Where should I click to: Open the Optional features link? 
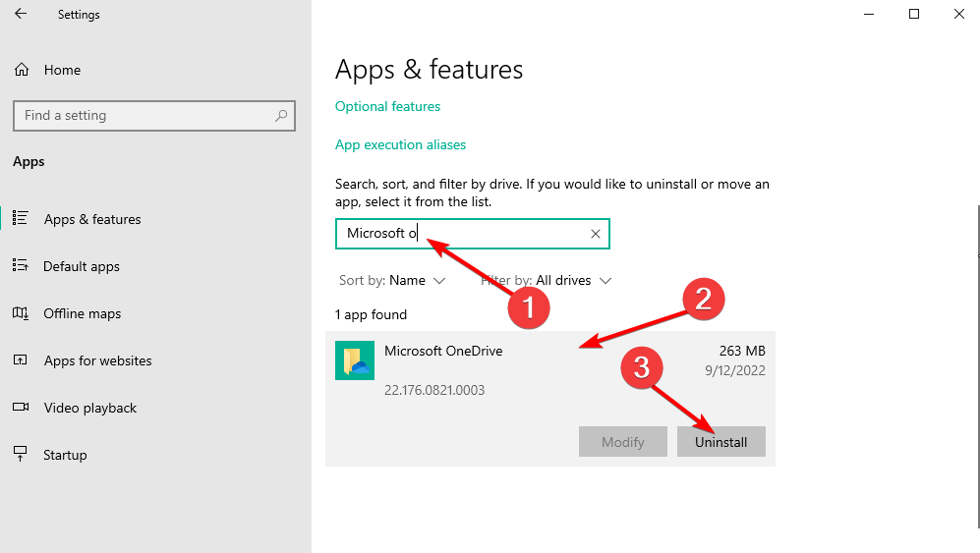point(387,106)
